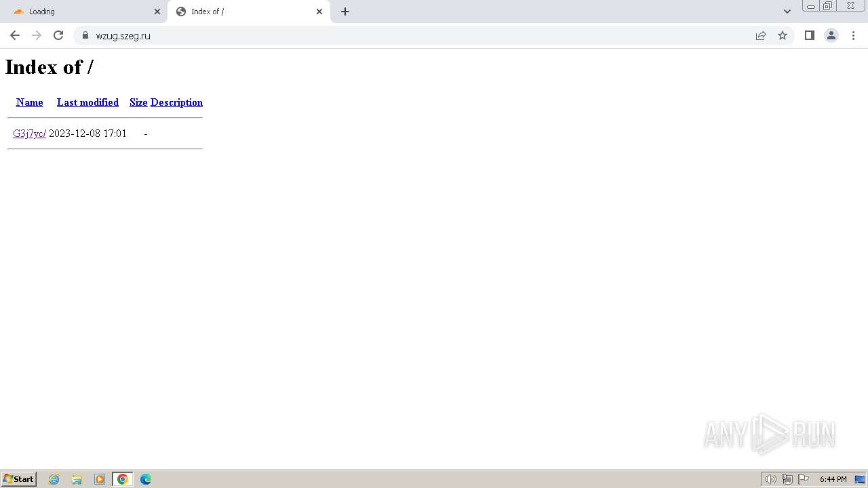Open Chrome's three-dot menu
This screenshot has width=868, height=488.
pos(853,35)
